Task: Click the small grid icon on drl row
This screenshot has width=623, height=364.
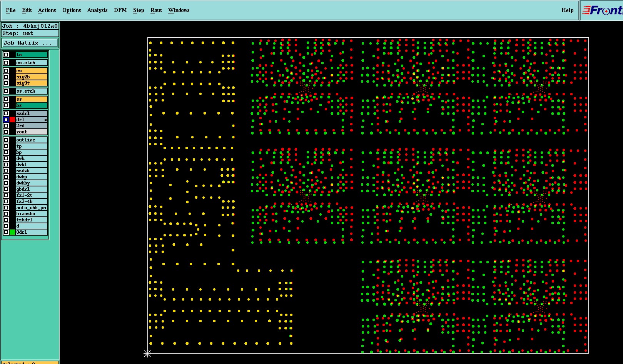Action: click(45, 120)
